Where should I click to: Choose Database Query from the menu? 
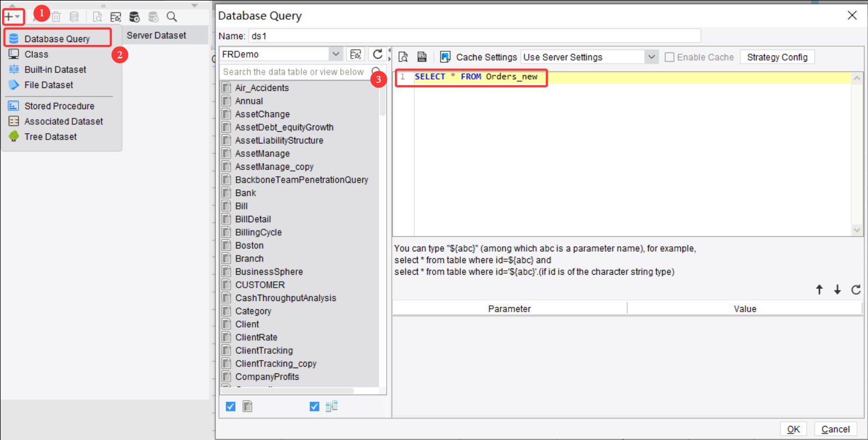57,39
